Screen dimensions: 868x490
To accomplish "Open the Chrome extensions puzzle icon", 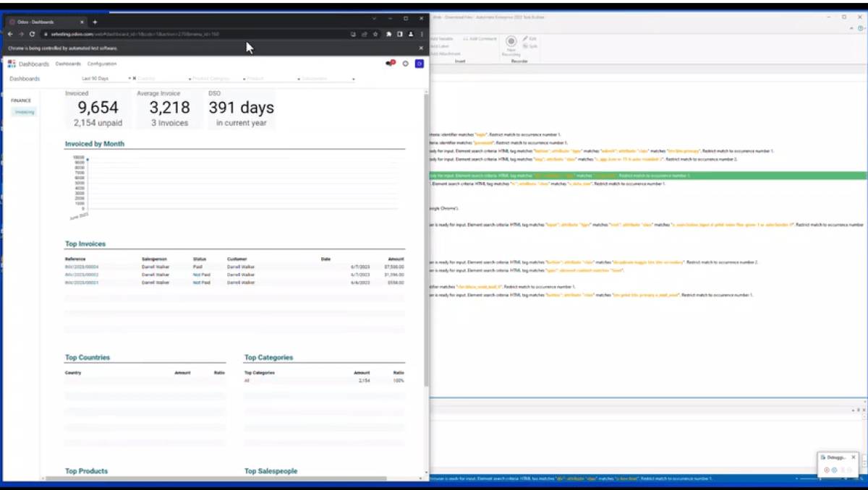I will coord(388,34).
